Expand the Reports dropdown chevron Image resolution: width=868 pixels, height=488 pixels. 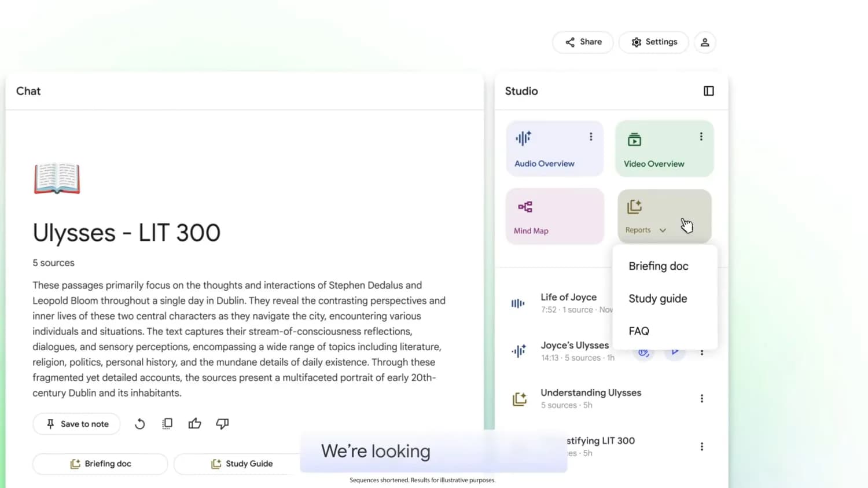coord(663,229)
